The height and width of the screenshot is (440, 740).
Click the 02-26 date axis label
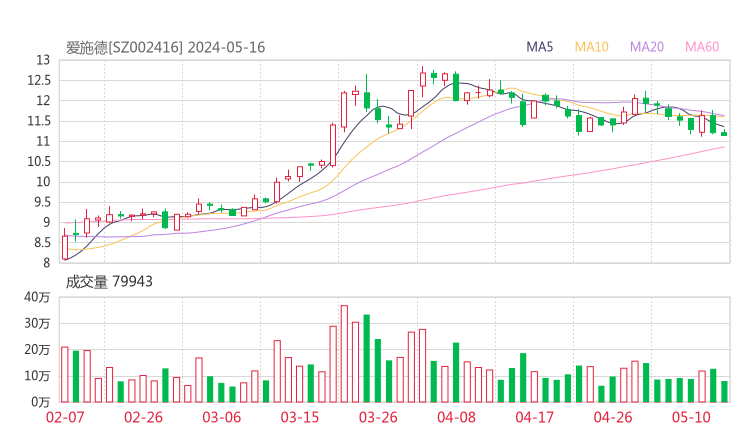tap(143, 417)
